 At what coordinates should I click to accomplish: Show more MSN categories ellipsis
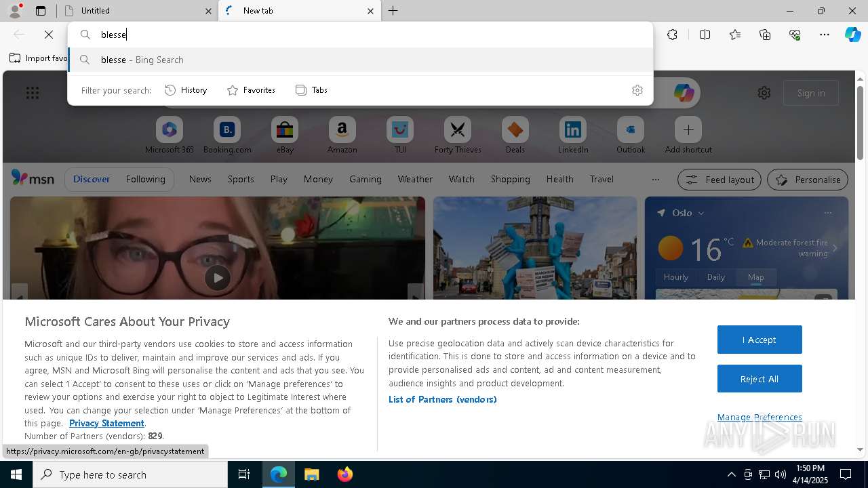pyautogui.click(x=655, y=180)
